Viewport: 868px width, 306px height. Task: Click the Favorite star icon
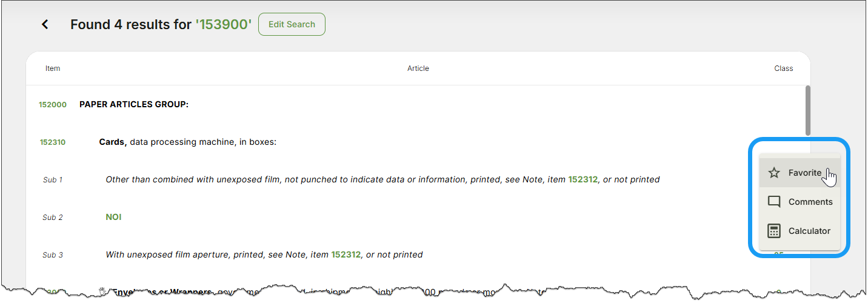coord(774,173)
